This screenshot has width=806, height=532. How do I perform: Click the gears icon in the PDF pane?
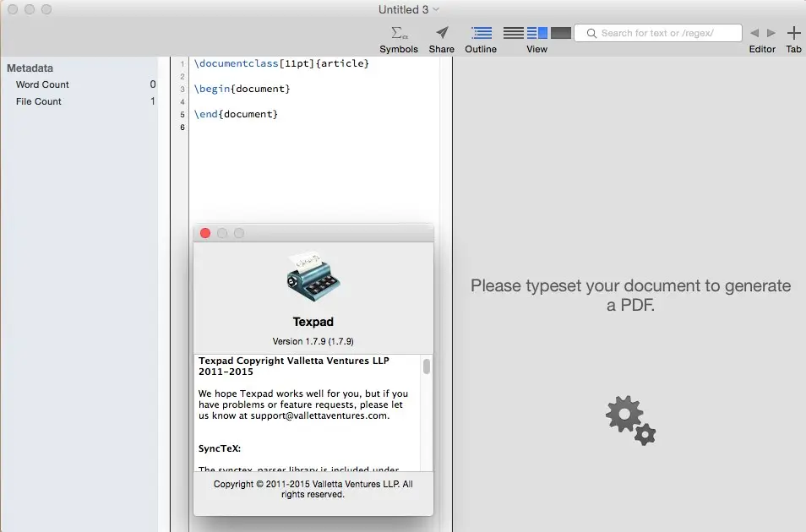click(x=631, y=421)
